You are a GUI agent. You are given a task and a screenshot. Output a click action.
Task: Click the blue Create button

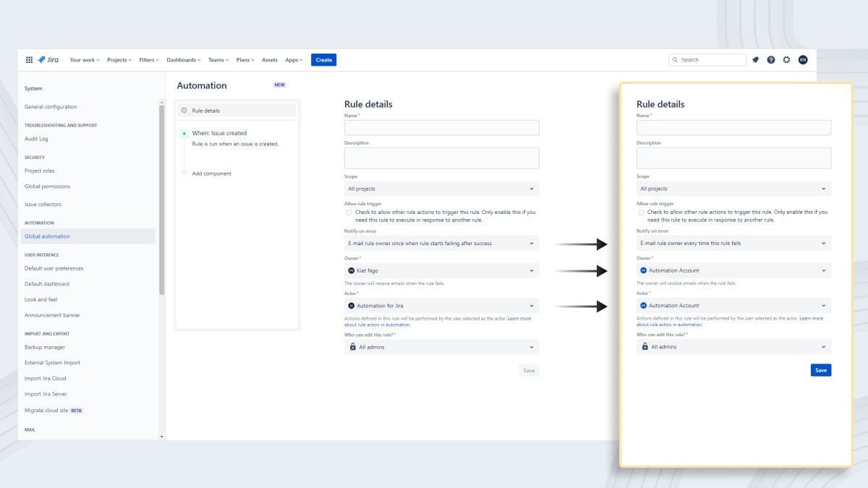324,60
